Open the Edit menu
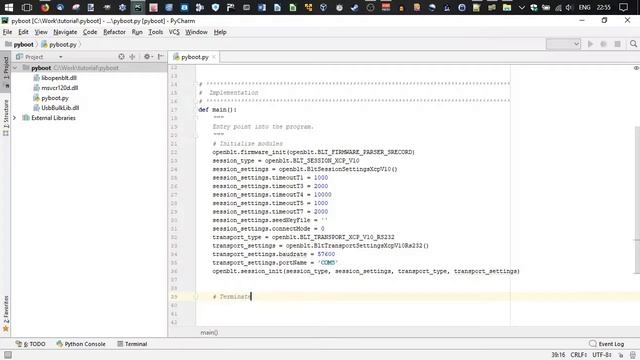Screen dimensions: 640x360 coord(23,32)
